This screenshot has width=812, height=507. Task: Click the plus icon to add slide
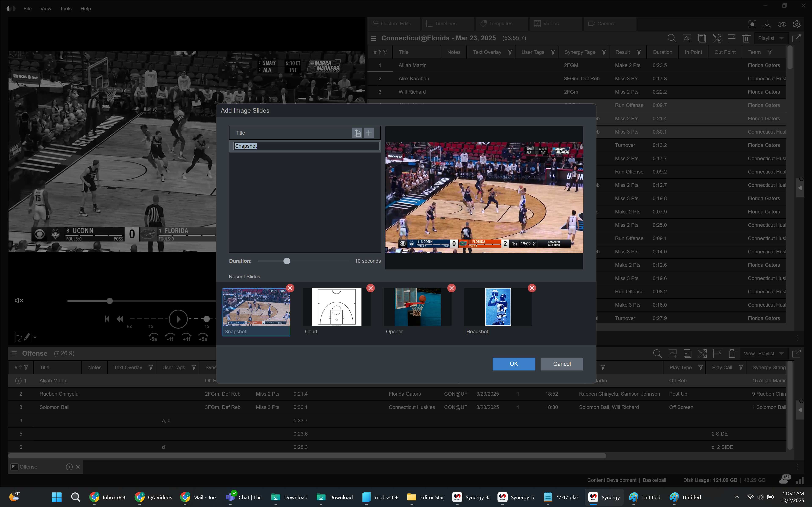coord(369,133)
